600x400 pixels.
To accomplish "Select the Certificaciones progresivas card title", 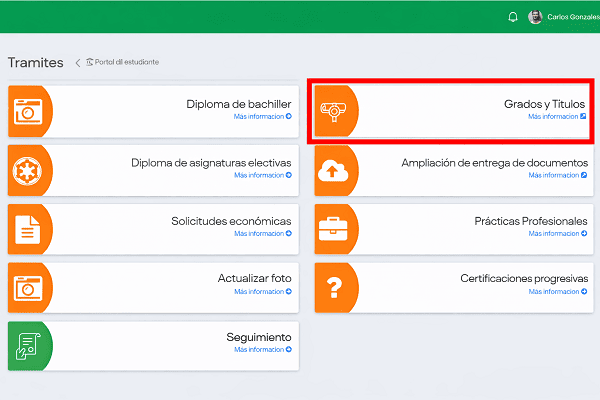I will click(x=524, y=278).
